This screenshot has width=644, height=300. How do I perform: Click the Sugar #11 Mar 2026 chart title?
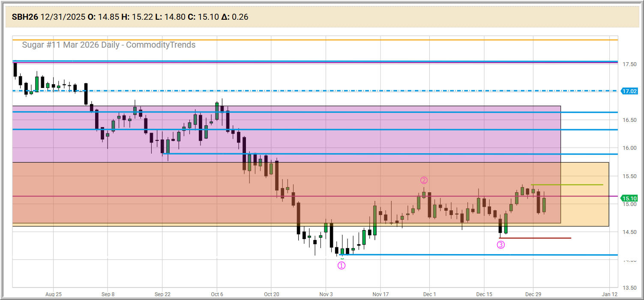pos(108,45)
